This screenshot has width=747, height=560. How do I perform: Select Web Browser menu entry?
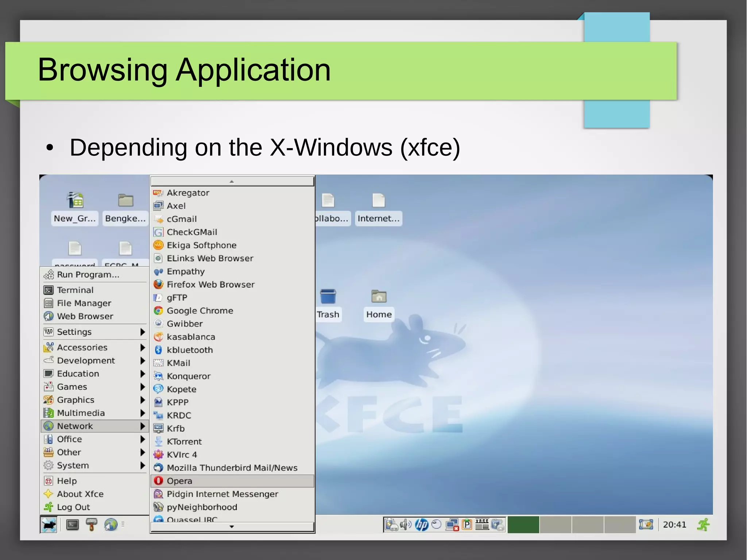(94, 317)
